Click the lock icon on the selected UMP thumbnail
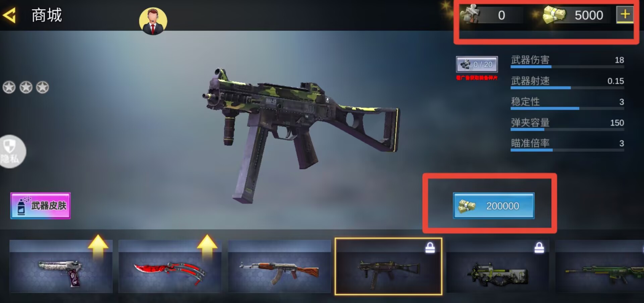Screen dimensions: 644x303 tap(430, 248)
